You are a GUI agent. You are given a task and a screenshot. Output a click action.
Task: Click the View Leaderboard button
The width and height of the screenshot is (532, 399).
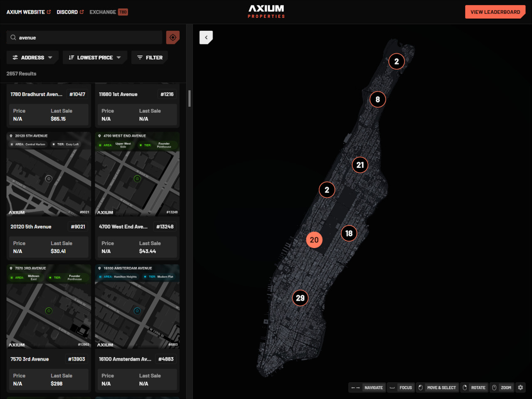[x=495, y=12]
